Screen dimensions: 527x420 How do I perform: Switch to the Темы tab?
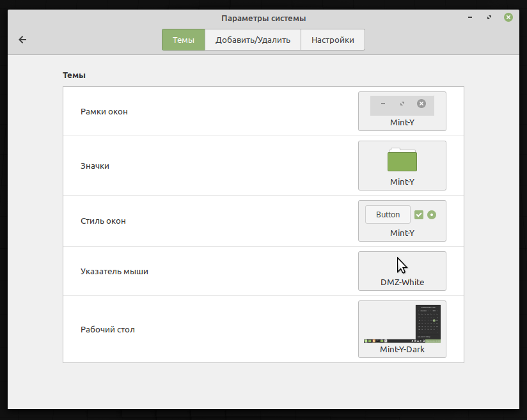click(184, 40)
